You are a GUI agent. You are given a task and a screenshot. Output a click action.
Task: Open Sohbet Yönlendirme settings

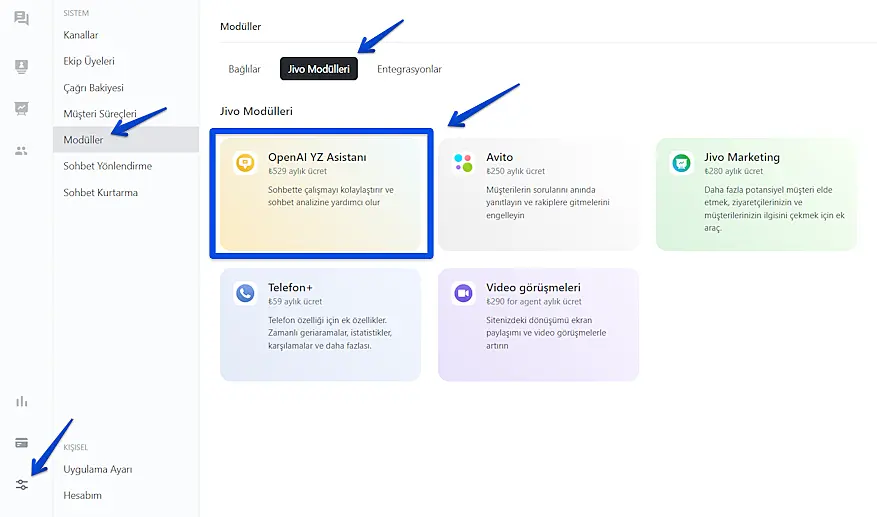coord(107,166)
